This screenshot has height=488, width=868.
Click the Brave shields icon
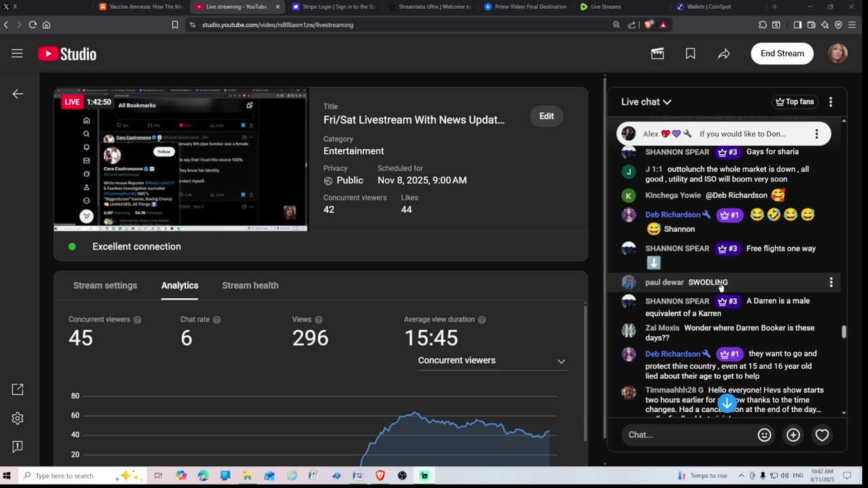649,24
